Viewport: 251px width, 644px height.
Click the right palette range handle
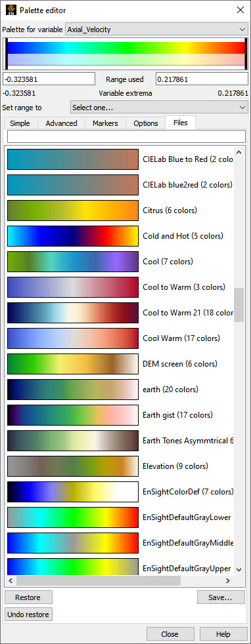(246, 54)
